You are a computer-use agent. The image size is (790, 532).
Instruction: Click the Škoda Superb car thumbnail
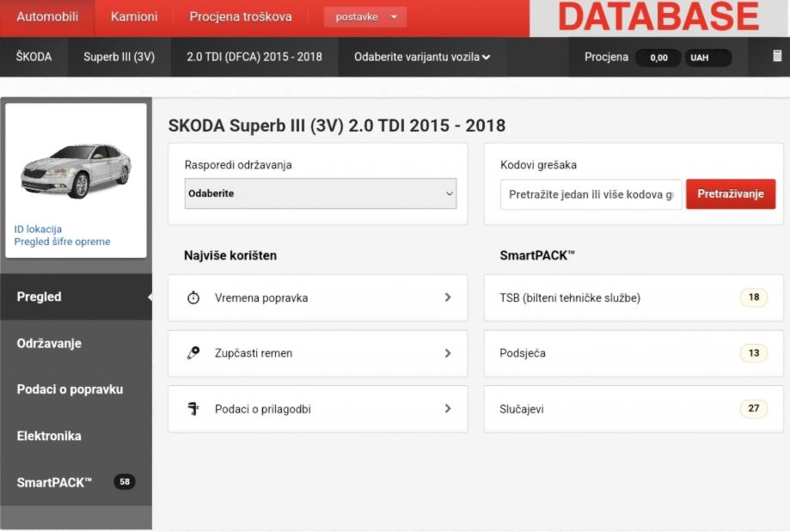click(77, 171)
